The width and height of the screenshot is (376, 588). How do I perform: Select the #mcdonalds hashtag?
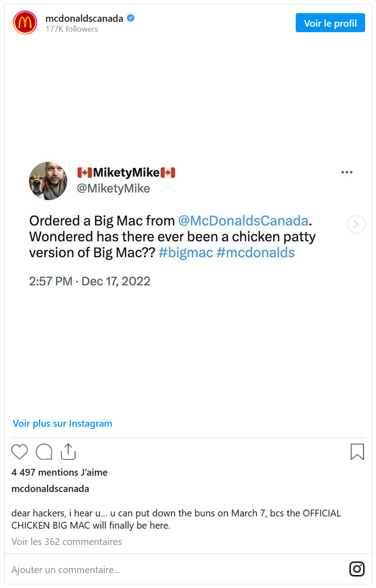[x=255, y=252]
